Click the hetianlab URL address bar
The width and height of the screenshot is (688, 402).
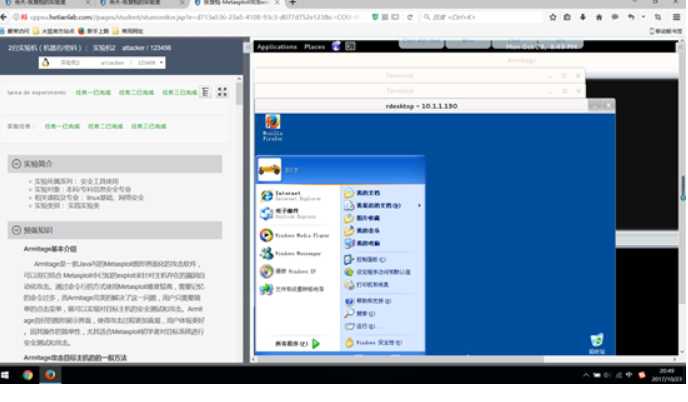coord(192,17)
